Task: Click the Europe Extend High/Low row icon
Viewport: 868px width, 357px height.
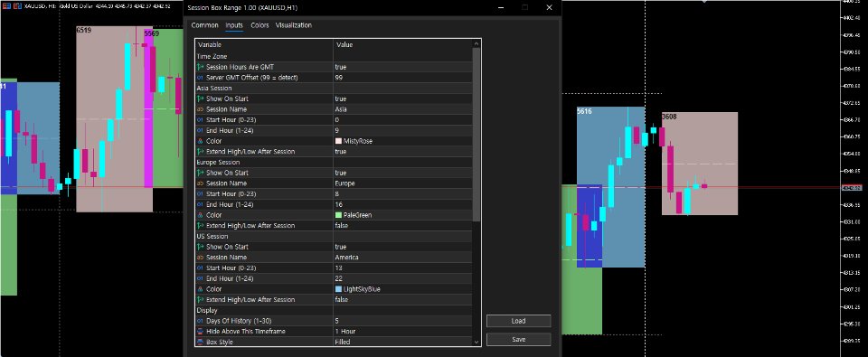Action: 201,225
